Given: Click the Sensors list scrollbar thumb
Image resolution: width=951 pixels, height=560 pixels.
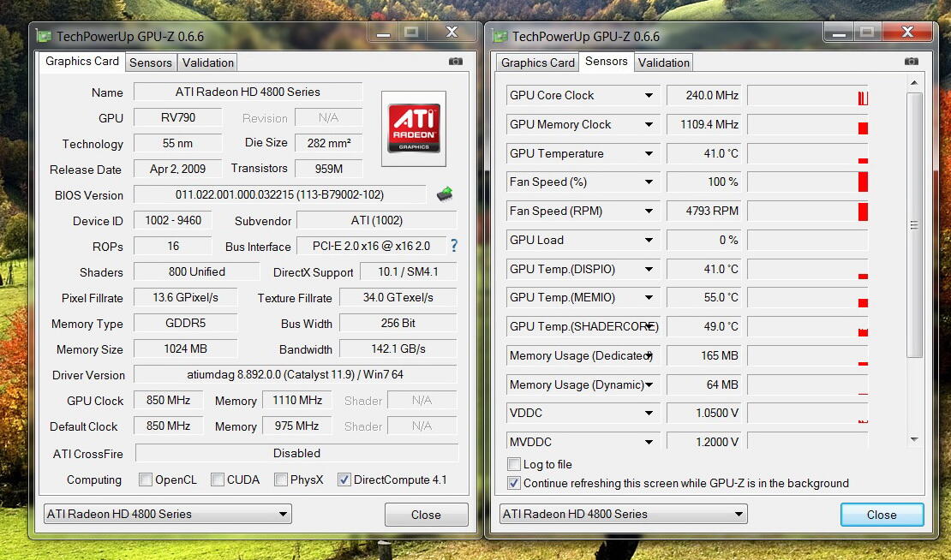Looking at the screenshot, I should [x=914, y=225].
